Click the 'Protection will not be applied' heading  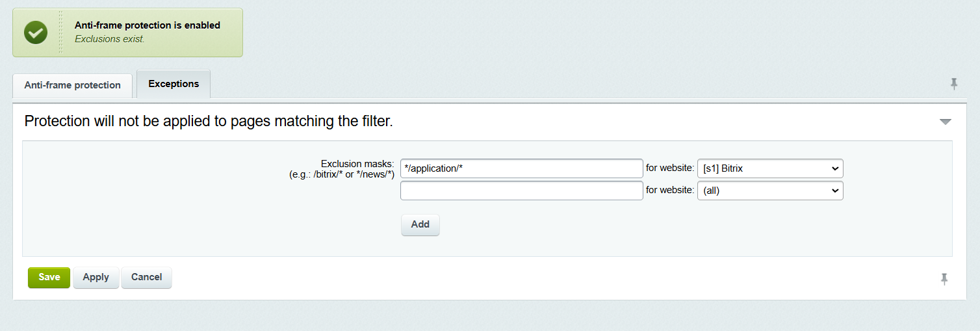[x=209, y=121]
